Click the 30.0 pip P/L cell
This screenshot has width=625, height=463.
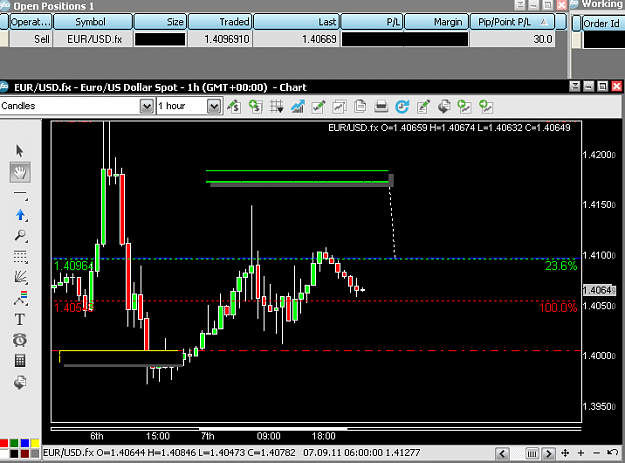pos(513,39)
